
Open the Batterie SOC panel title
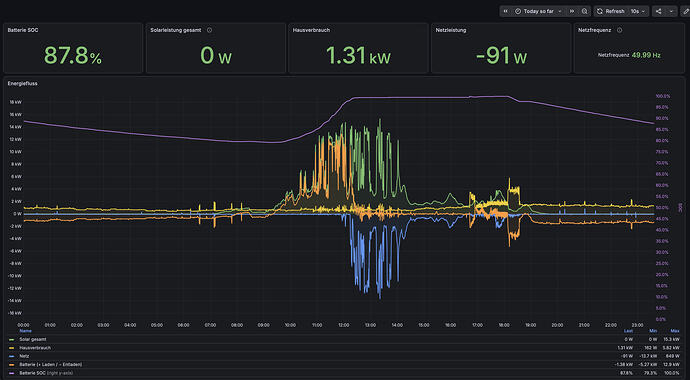point(23,30)
